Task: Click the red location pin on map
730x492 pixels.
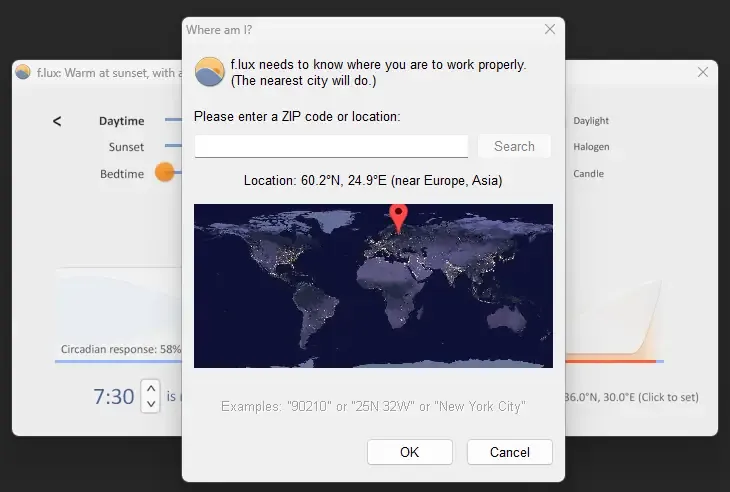Action: [399, 218]
